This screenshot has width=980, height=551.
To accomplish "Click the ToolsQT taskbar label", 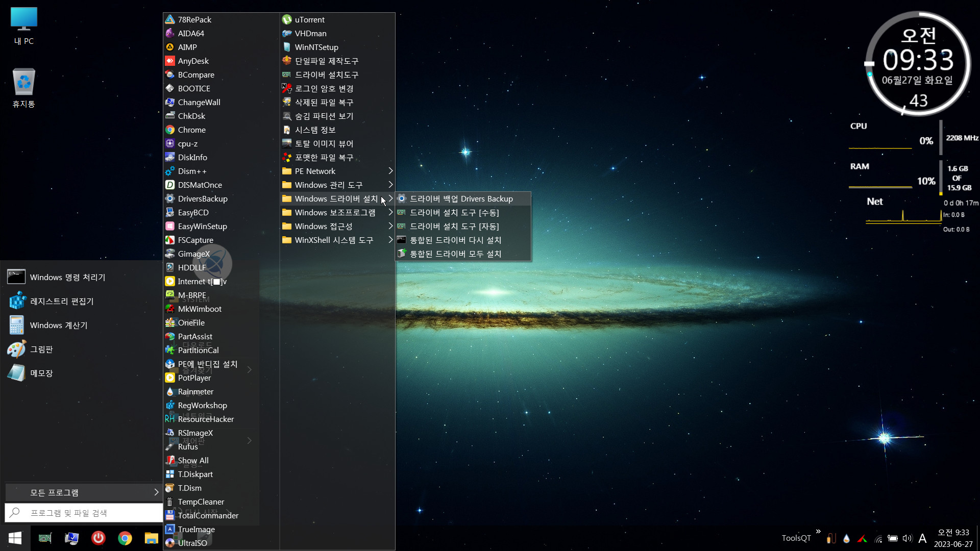I will [796, 538].
